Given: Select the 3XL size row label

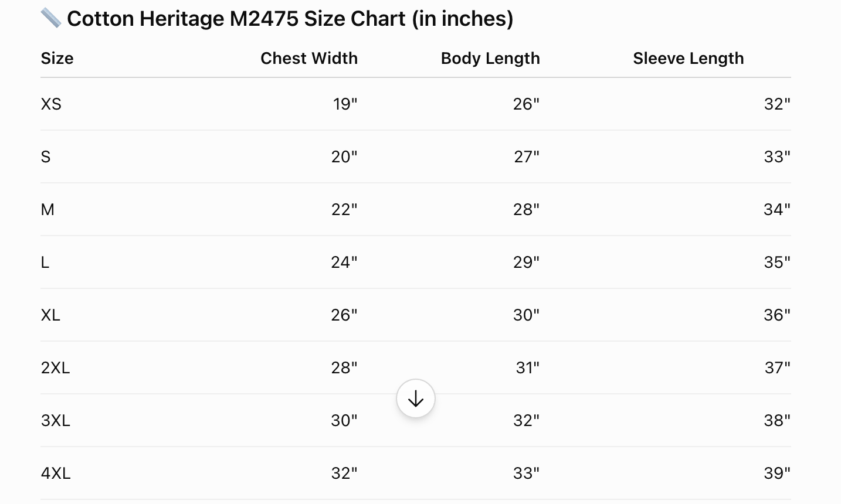Looking at the screenshot, I should [x=55, y=421].
